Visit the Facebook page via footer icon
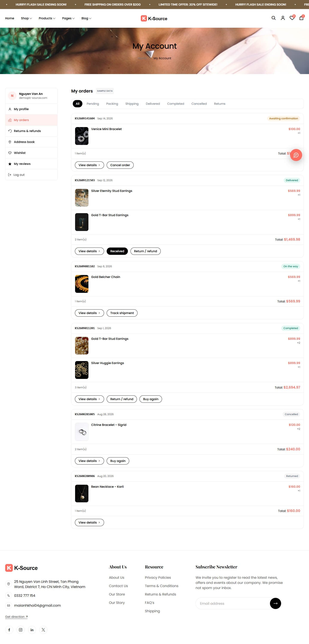Screen dimensions: 309x644 click(9, 630)
